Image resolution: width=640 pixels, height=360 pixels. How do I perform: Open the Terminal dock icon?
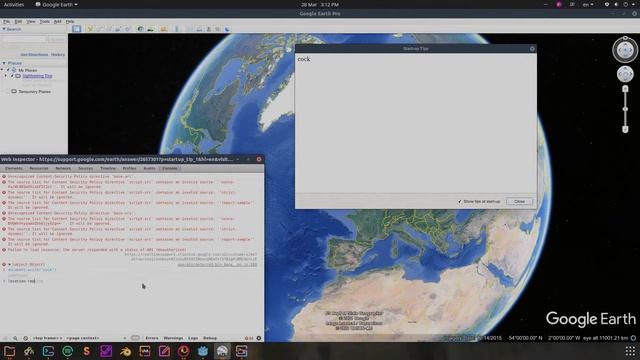click(48, 351)
